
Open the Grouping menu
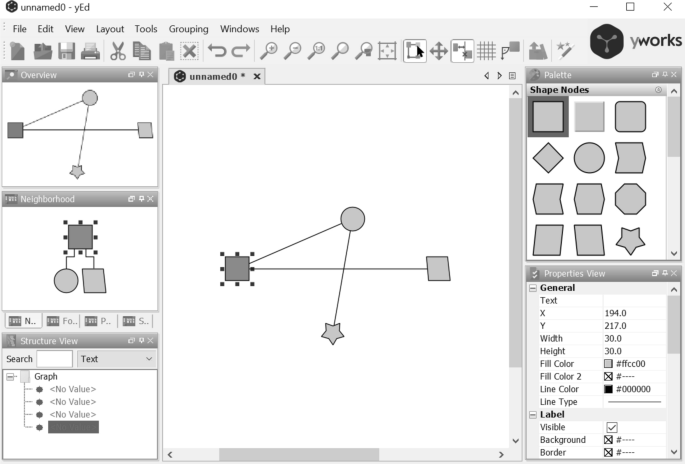[x=188, y=29]
